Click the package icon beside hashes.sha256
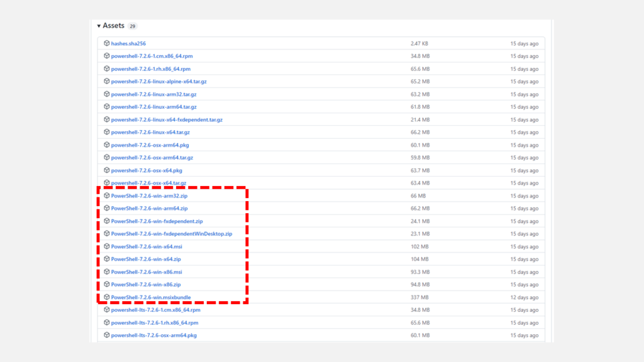The width and height of the screenshot is (644, 362). [x=107, y=43]
